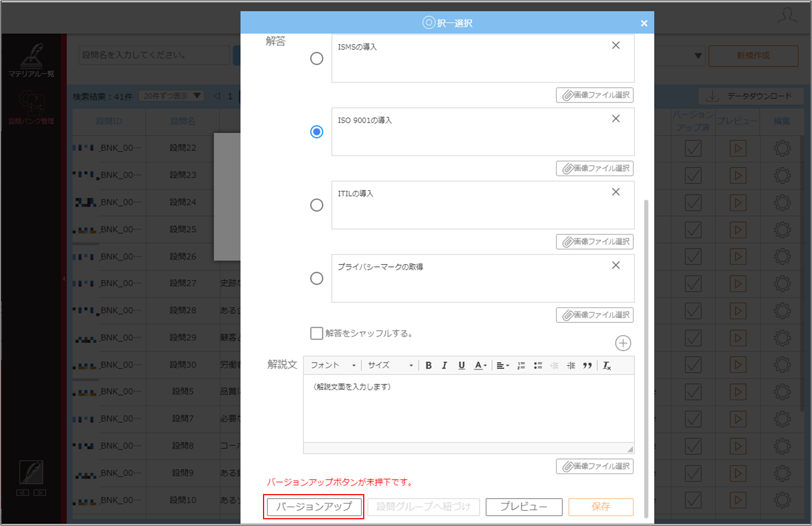This screenshot has height=526, width=812.
Task: Enable 解答をシャッフルする checkbox
Action: (317, 334)
